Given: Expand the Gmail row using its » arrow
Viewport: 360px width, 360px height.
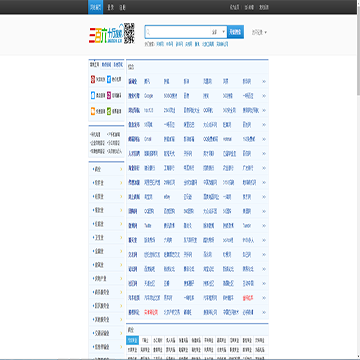Looking at the screenshot, I should click(x=264, y=139).
